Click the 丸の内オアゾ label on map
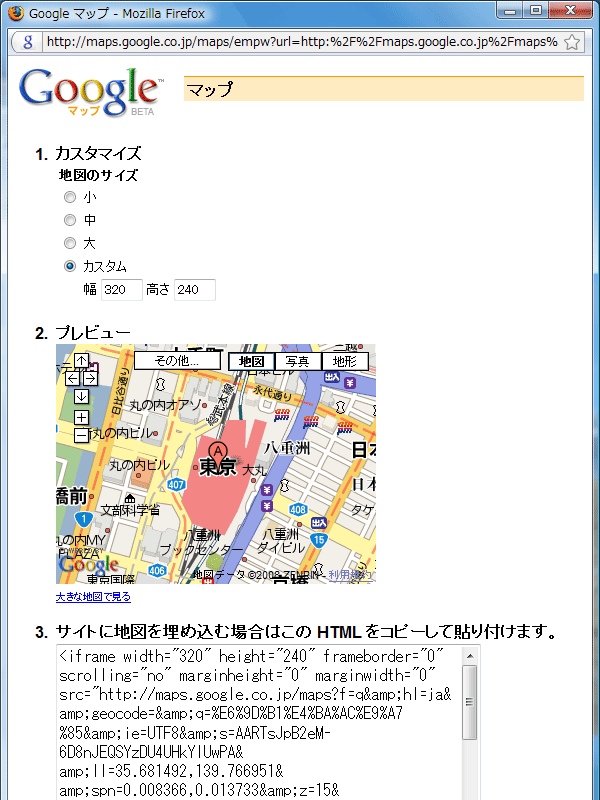The width and height of the screenshot is (600, 800). click(165, 406)
